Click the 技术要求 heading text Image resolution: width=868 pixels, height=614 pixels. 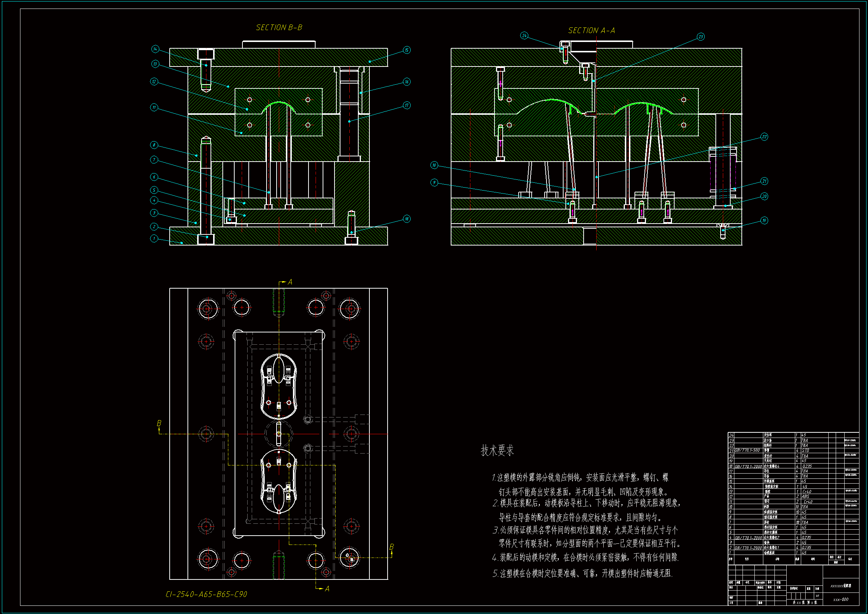click(x=497, y=450)
